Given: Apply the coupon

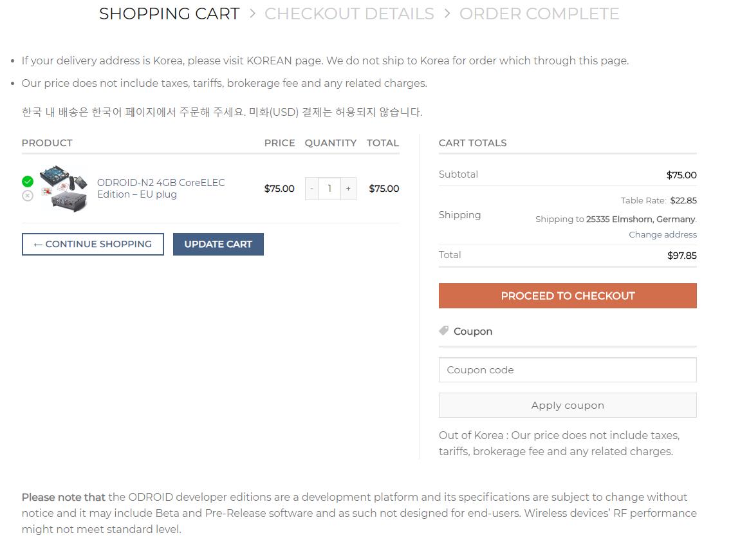Looking at the screenshot, I should (568, 405).
